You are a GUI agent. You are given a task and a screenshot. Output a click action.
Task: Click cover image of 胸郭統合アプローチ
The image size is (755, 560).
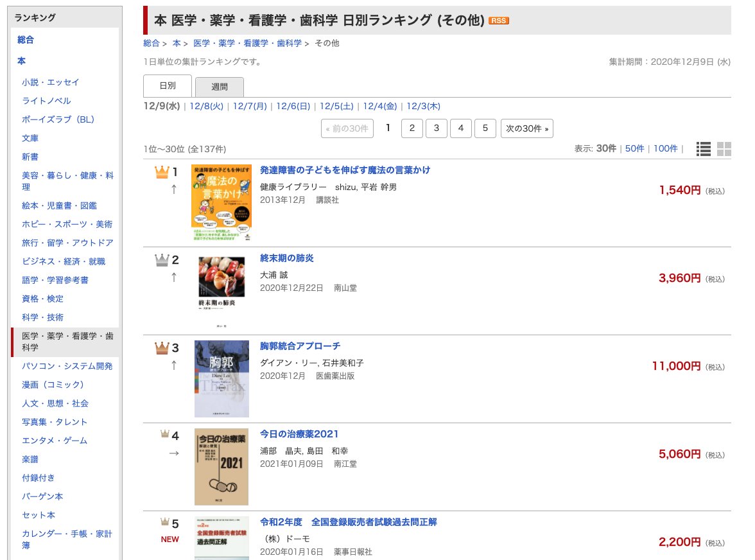point(221,379)
